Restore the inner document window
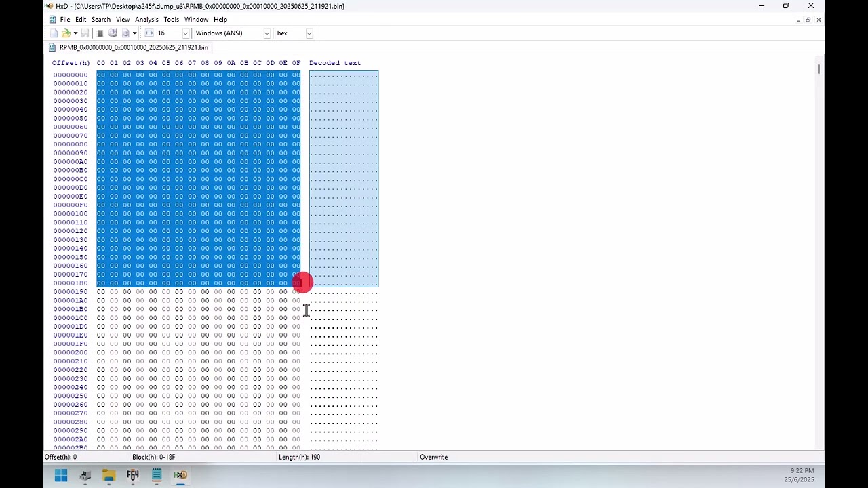 click(x=808, y=20)
